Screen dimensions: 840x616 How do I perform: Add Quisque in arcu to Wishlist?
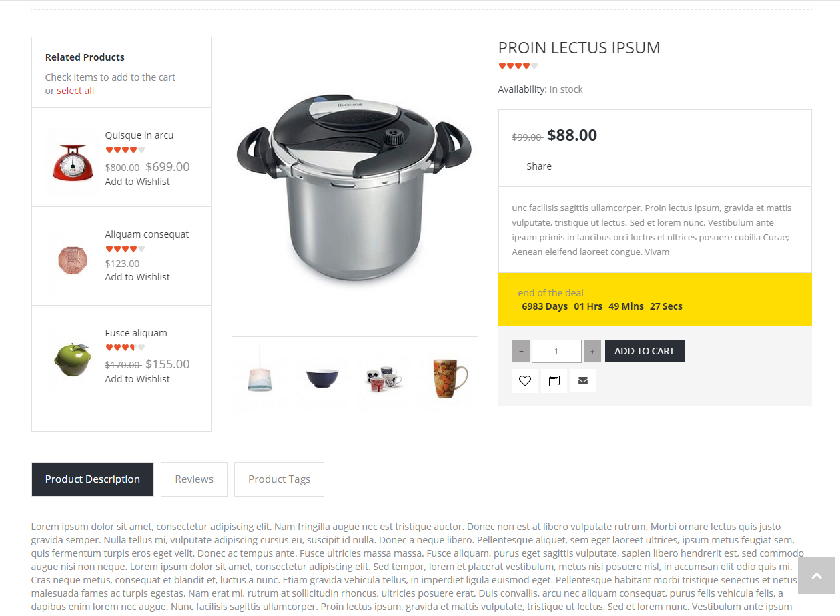pos(137,182)
